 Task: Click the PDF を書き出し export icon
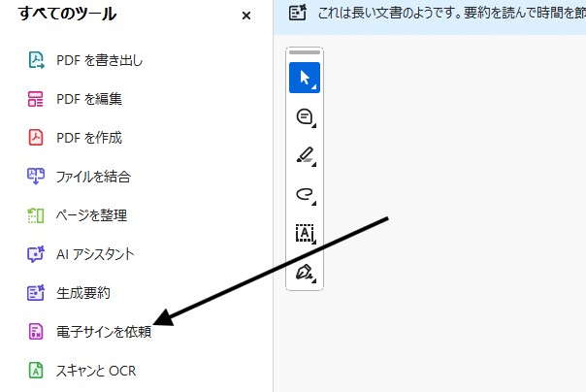pyautogui.click(x=36, y=60)
